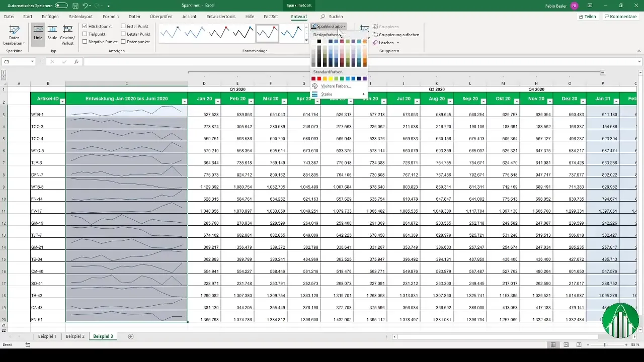Open Feb 20 column filter dropdown

click(251, 101)
